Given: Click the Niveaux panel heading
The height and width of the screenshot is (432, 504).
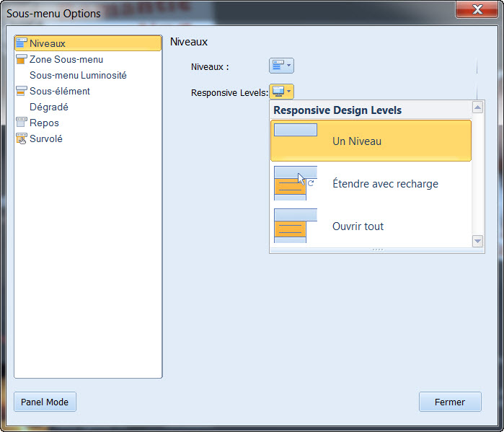Looking at the screenshot, I should click(189, 42).
